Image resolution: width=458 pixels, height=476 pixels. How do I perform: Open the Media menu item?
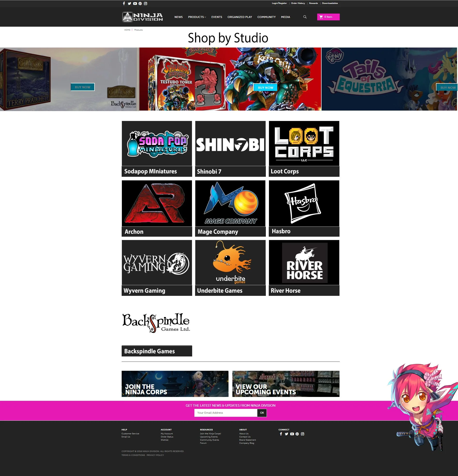285,17
